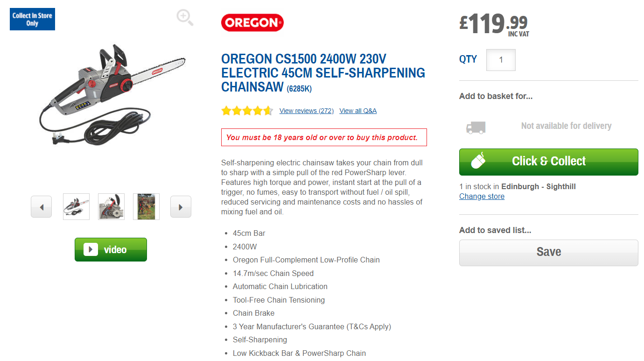Click the next thumbnail arrow
Image resolution: width=644 pixels, height=361 pixels.
[x=181, y=207]
